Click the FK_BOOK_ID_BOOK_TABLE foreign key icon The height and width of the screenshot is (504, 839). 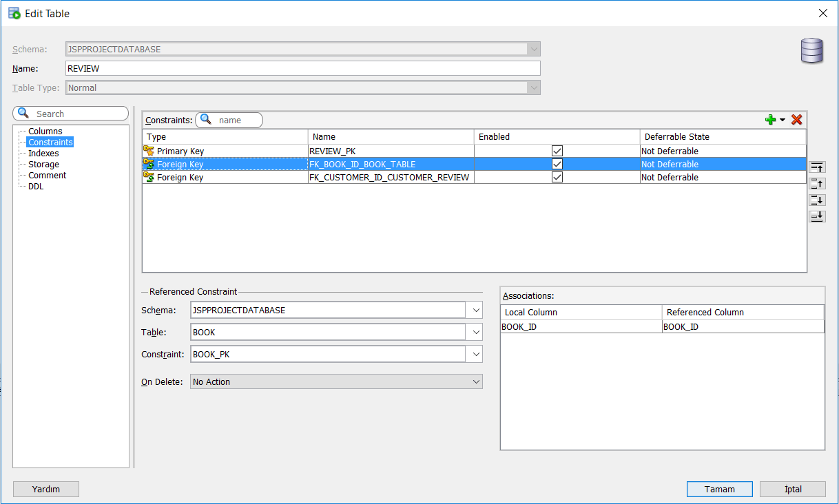[149, 164]
